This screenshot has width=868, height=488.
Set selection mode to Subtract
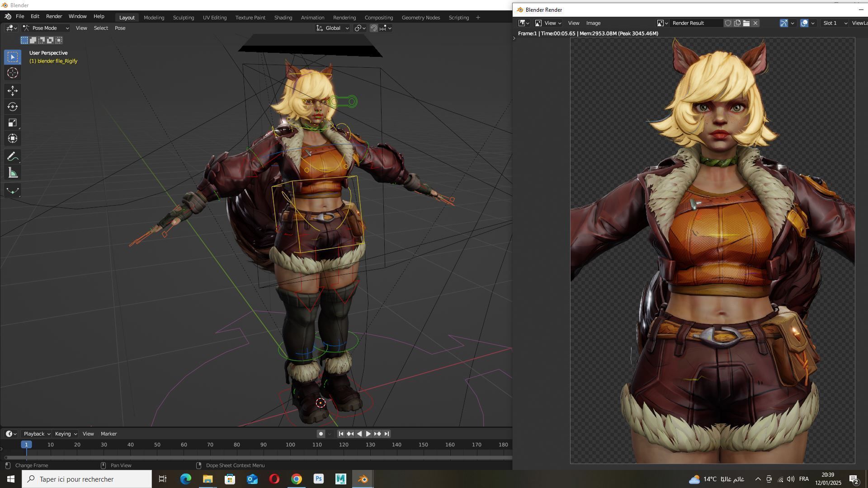(x=42, y=40)
